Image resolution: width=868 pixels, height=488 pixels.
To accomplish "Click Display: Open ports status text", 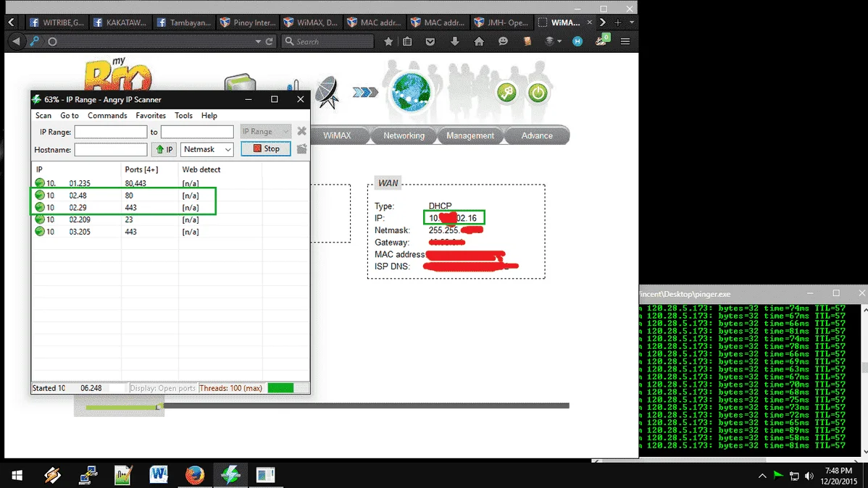I will 163,388.
